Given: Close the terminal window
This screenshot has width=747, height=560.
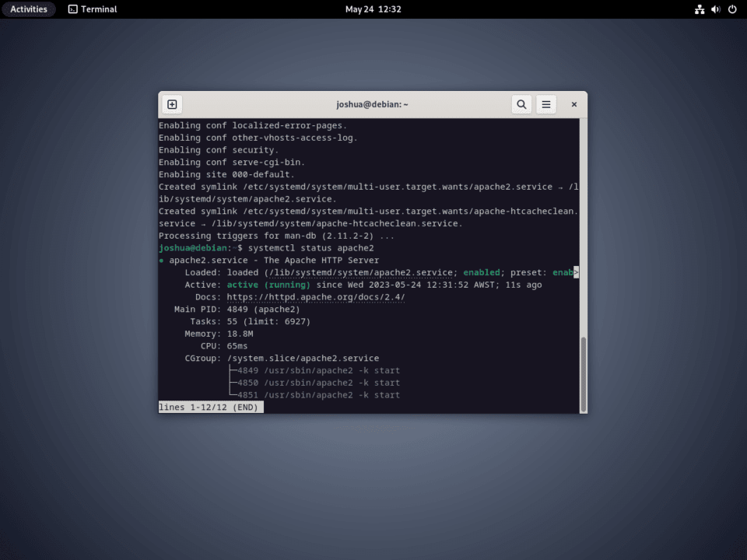Looking at the screenshot, I should click(573, 103).
